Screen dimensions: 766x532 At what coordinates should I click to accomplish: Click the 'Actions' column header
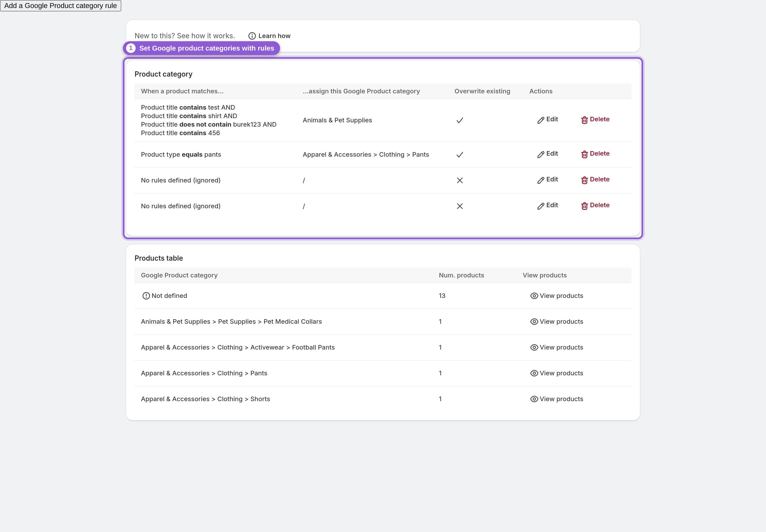point(541,91)
